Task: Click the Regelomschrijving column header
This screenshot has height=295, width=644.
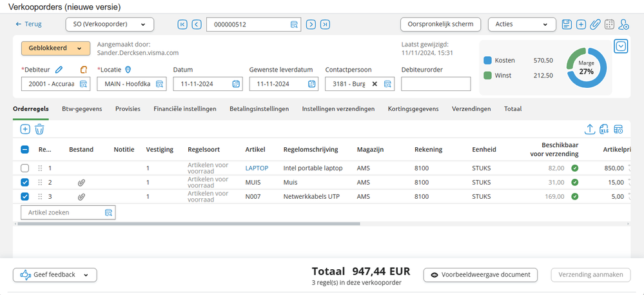Action: [x=311, y=150]
